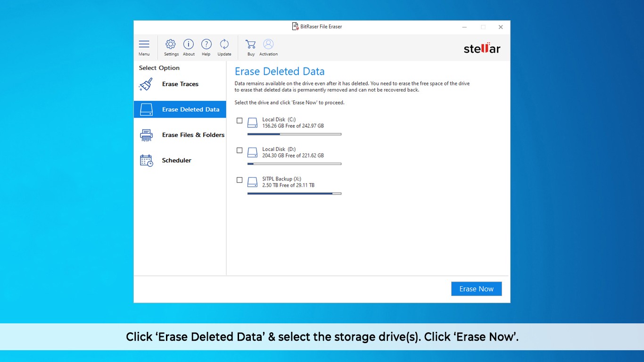Viewport: 644px width, 362px height.
Task: Click the 'BitRaser File Eraser' title text
Action: [321, 27]
